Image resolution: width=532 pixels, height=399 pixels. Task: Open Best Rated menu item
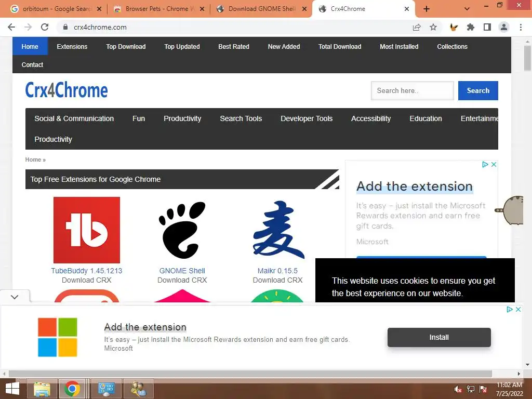coord(234,46)
